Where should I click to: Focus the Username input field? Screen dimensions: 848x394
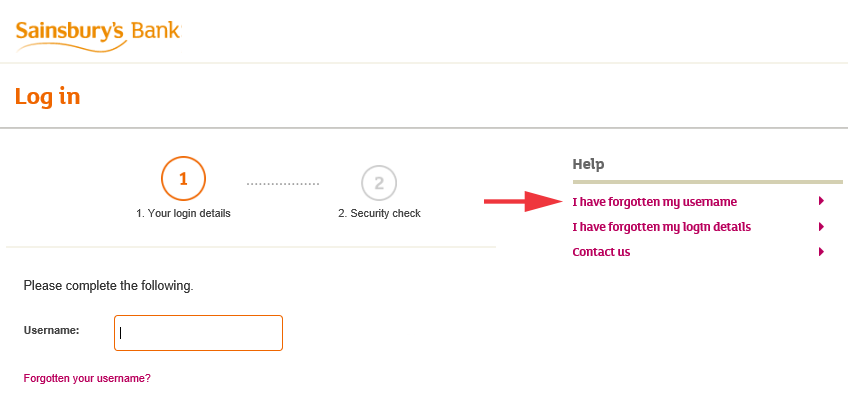coord(198,333)
